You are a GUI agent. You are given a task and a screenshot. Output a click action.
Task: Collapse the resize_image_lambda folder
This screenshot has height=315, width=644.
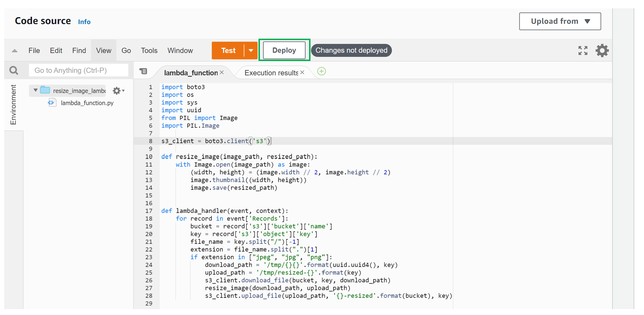(35, 90)
